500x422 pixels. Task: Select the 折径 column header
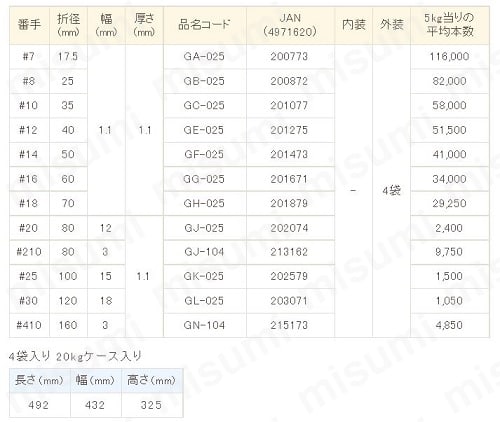point(68,25)
